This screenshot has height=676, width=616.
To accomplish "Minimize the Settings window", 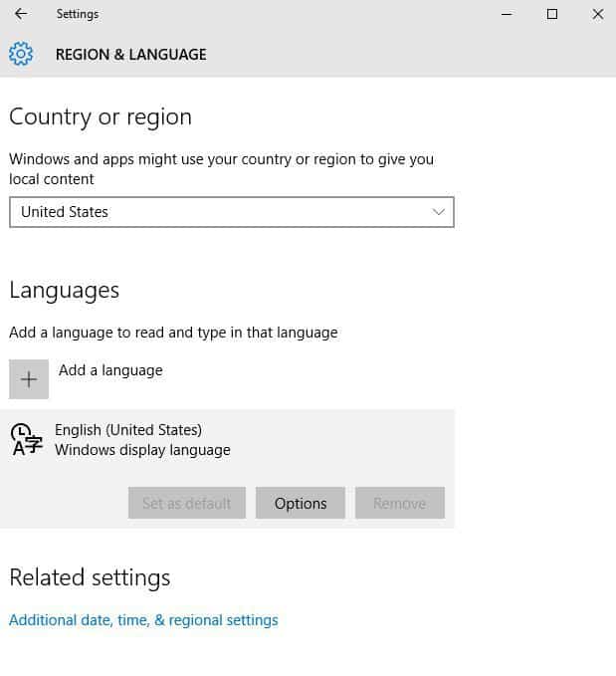I will [x=507, y=14].
